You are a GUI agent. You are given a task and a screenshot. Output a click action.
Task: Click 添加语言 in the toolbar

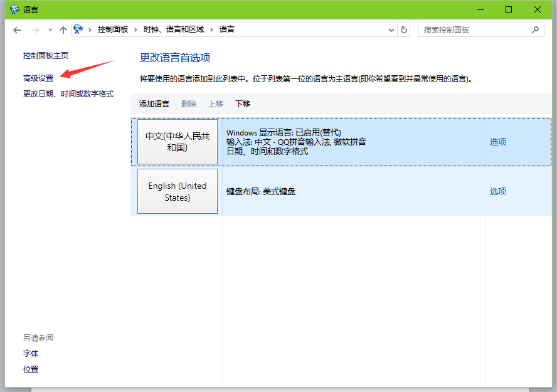pos(154,104)
